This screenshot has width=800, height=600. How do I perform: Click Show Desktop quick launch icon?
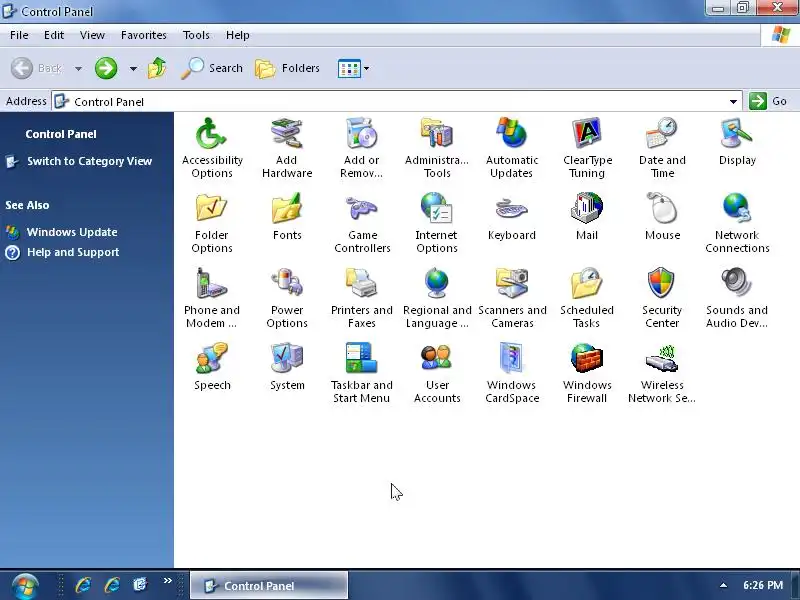tap(140, 585)
